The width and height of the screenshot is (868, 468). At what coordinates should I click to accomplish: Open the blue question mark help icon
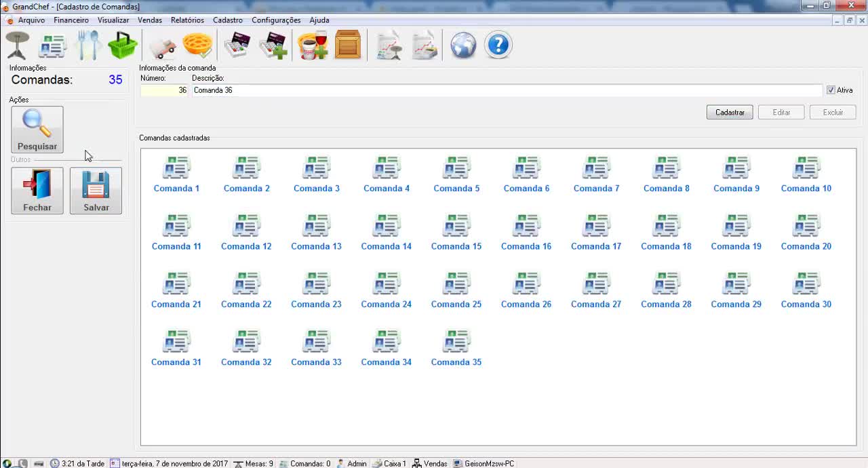pyautogui.click(x=498, y=45)
